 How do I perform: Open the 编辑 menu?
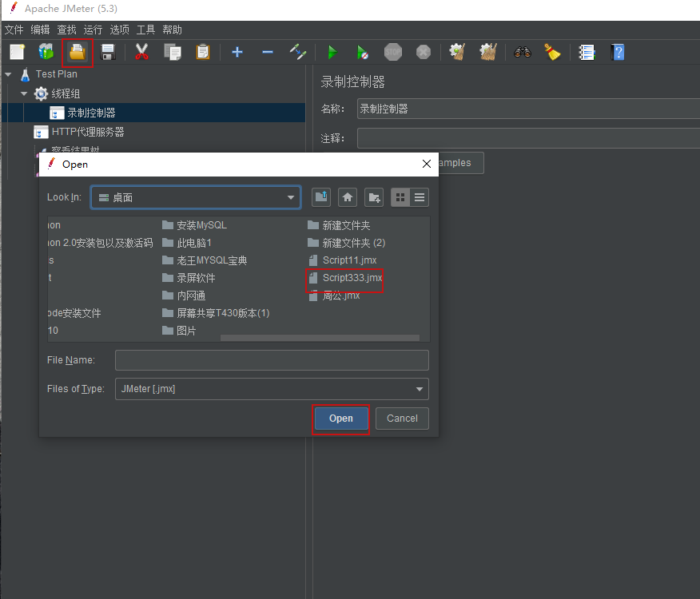click(x=40, y=30)
